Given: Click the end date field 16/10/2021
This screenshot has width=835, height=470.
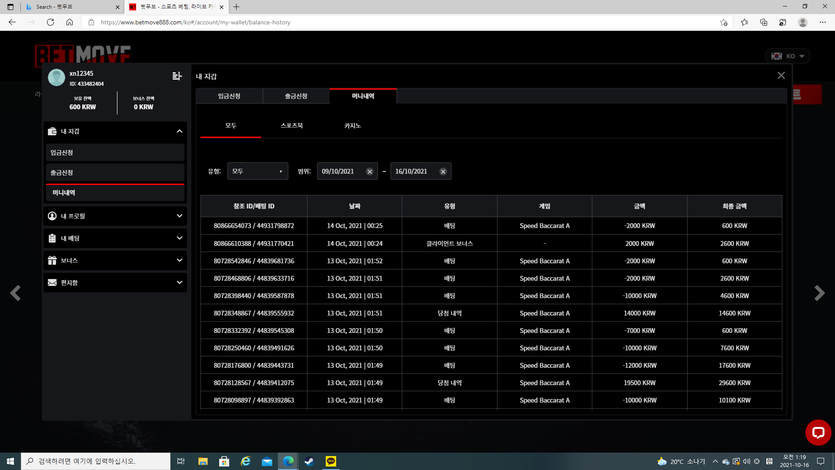Looking at the screenshot, I should [421, 171].
